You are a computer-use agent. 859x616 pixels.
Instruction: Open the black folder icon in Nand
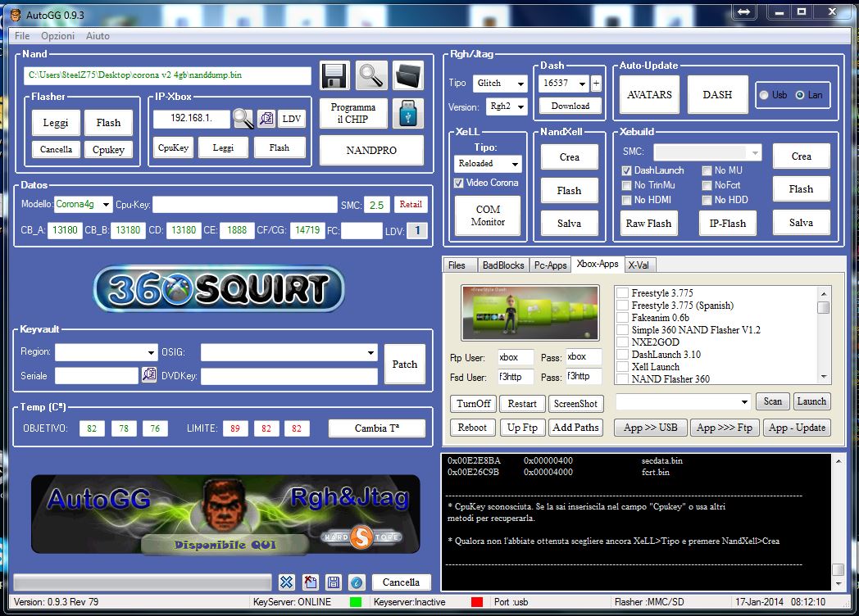pyautogui.click(x=407, y=75)
